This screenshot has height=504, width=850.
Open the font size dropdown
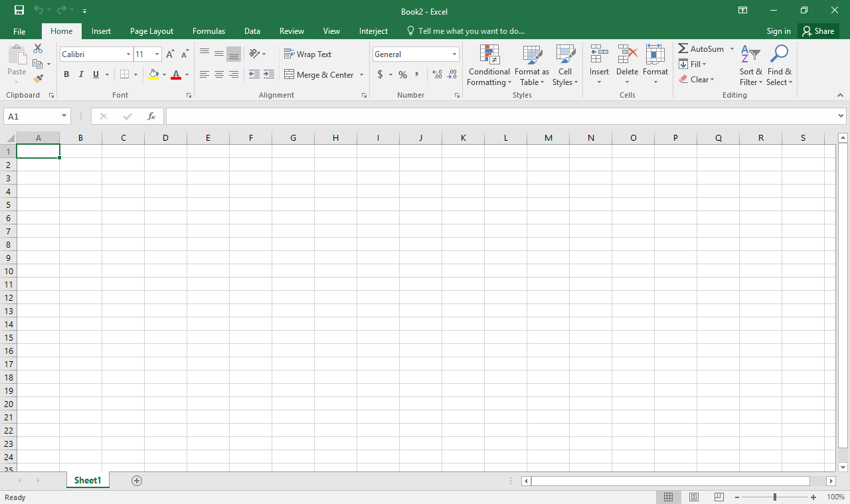[x=157, y=54]
